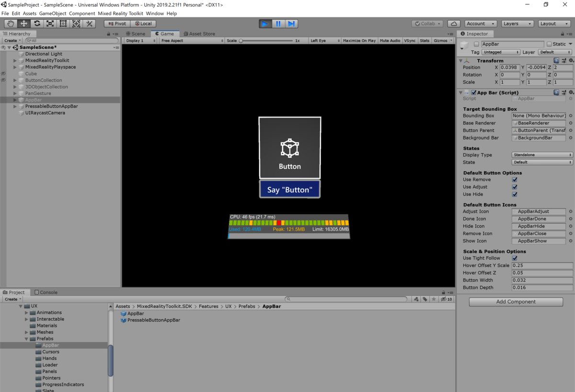
Task: Open the Tag dropdown
Action: click(500, 52)
